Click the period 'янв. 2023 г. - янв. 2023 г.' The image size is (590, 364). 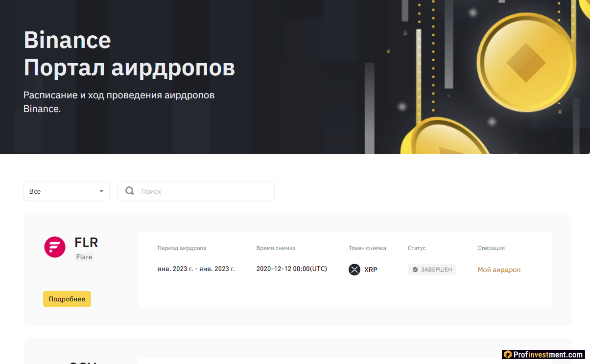tap(196, 269)
